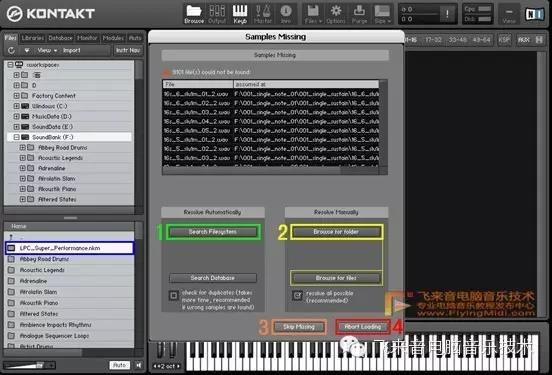This screenshot has width=552, height=375.
Task: Switch to the Libraries tab
Action: (32, 38)
